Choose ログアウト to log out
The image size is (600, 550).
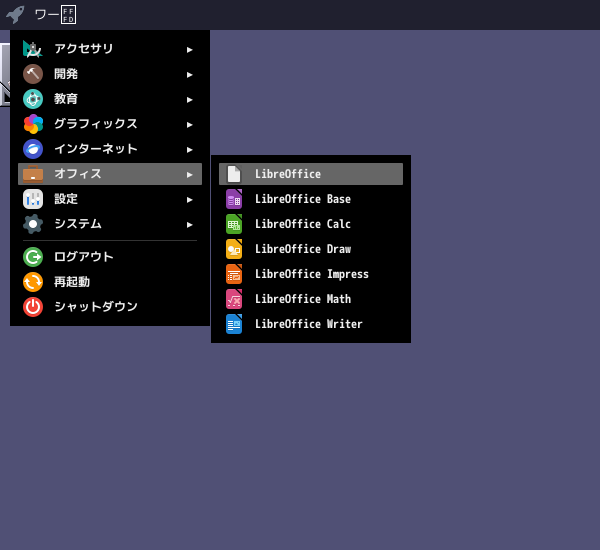(110, 257)
